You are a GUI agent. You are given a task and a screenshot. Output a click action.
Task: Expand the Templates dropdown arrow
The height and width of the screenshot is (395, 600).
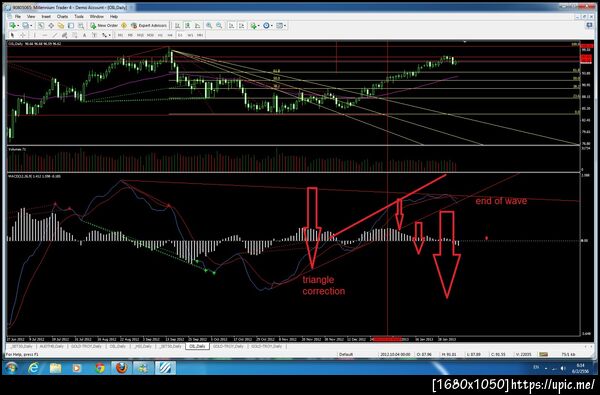point(285,26)
